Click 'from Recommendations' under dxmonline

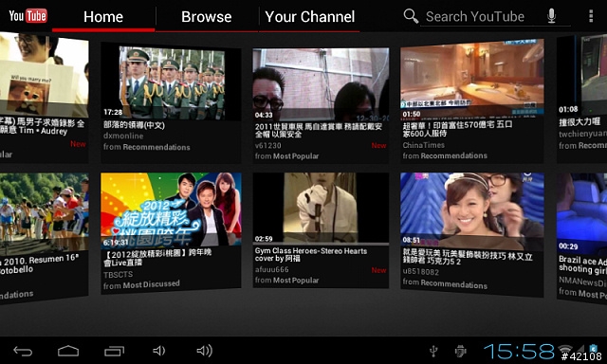(x=146, y=147)
